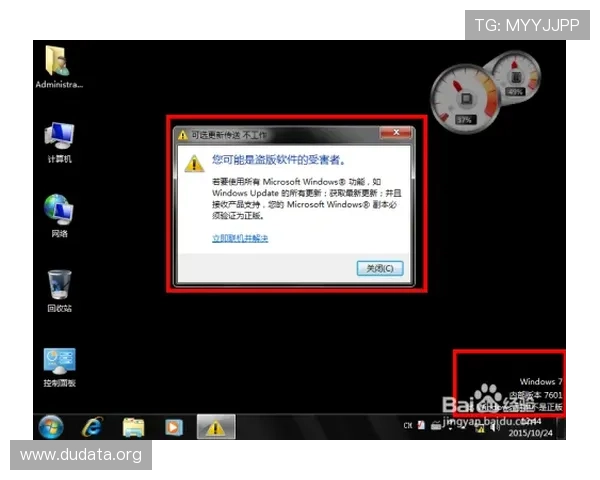The height and width of the screenshot is (480, 600).
Task: Click the 您可能是盗版软件的受害者 heading
Action: [278, 159]
